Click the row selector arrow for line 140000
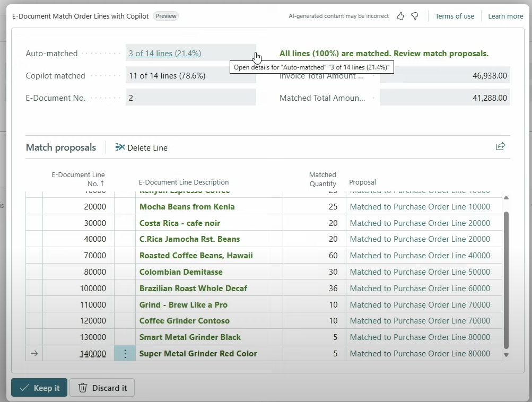The height and width of the screenshot is (402, 532). (x=34, y=354)
